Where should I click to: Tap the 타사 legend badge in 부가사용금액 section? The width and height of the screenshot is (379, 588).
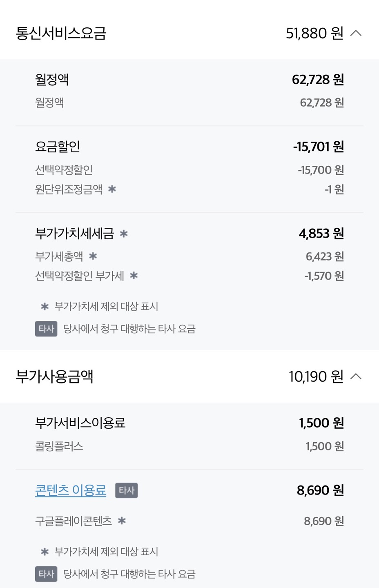(46, 574)
